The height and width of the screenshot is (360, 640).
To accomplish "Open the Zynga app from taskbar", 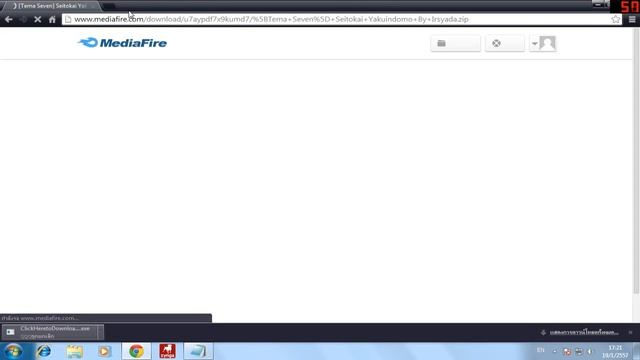I will point(167,351).
